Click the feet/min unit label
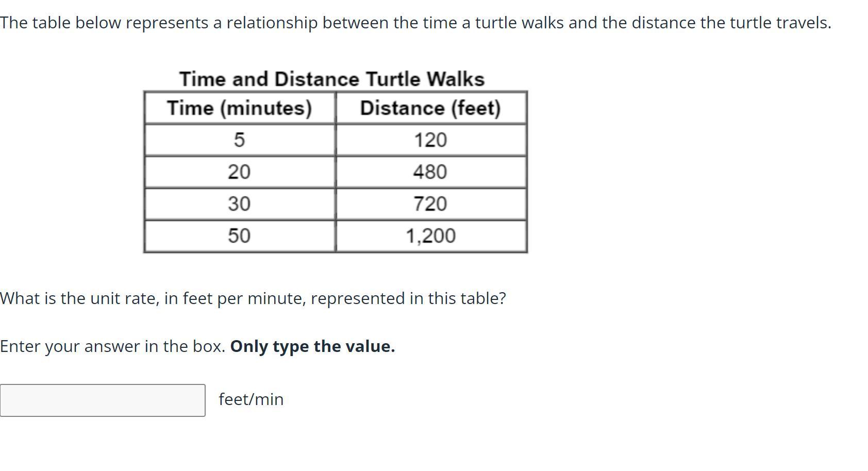The height and width of the screenshot is (471, 868). point(251,399)
